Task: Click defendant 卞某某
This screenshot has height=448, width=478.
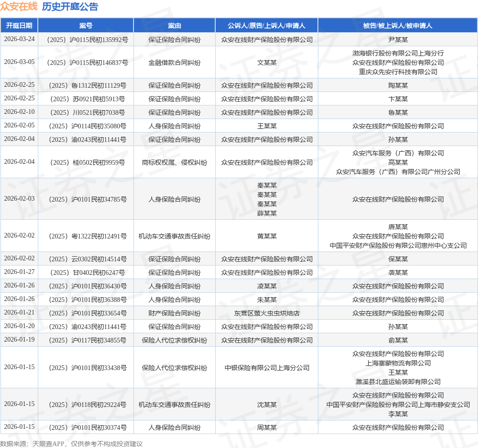Action: coord(398,99)
